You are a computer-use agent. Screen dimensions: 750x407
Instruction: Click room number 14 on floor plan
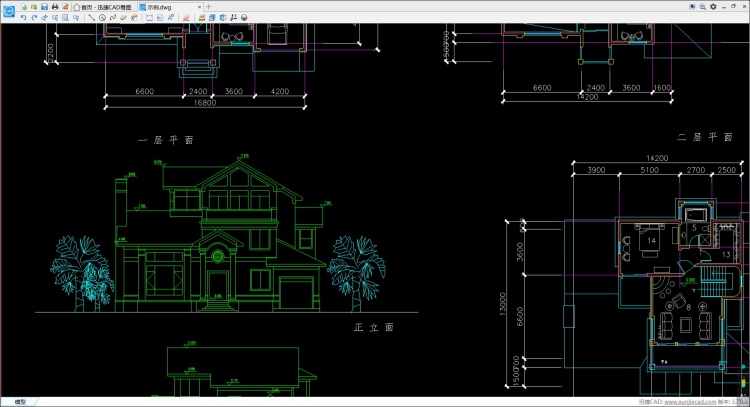point(651,241)
